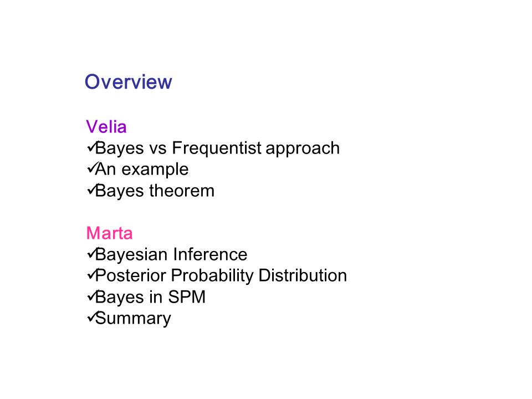532x399 pixels.
Task: Click checkmark beside An example
Action: coord(91,167)
